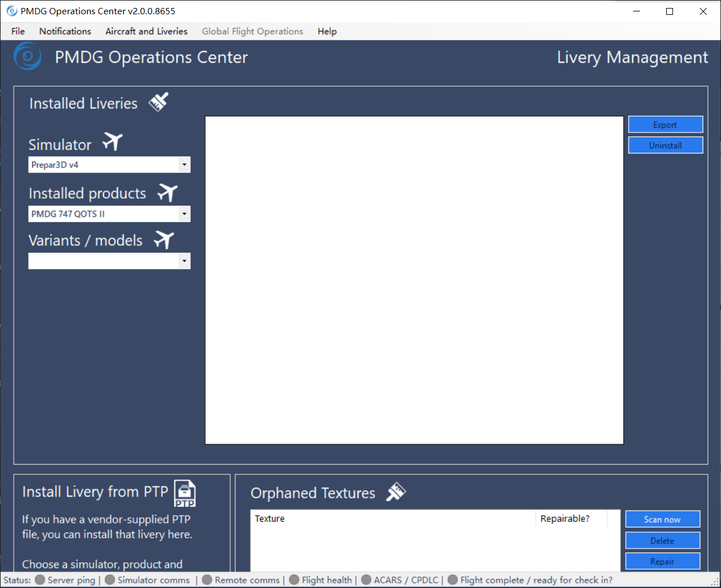Open the Global Flight Operations menu
721x588 pixels.
pos(253,31)
